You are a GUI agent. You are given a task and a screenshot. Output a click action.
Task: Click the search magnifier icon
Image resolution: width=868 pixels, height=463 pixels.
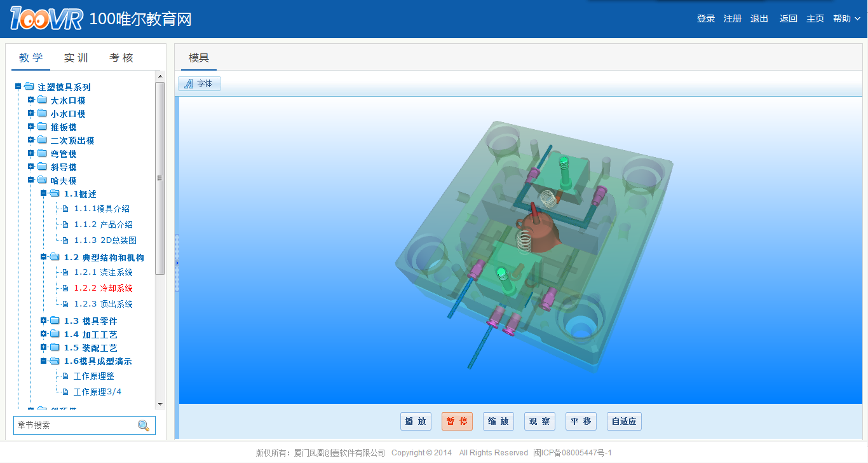[144, 425]
